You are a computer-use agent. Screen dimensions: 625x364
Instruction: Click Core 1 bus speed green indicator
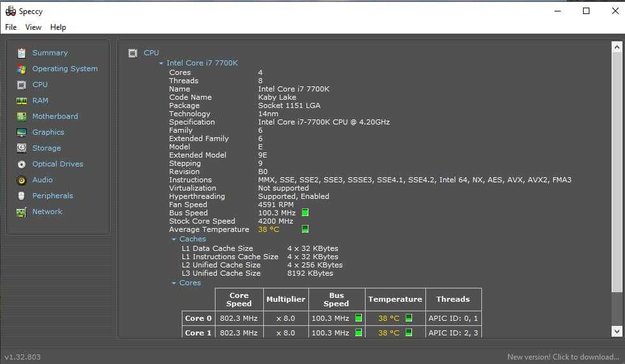[x=359, y=332]
